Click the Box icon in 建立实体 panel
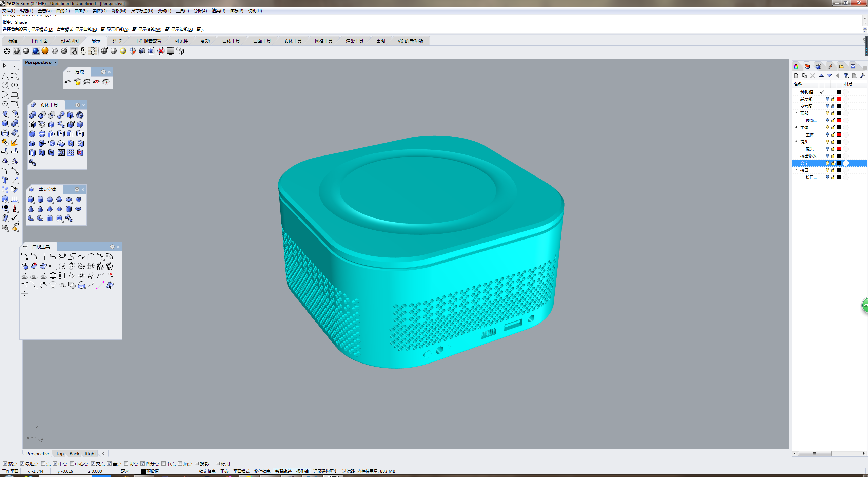 [31, 199]
